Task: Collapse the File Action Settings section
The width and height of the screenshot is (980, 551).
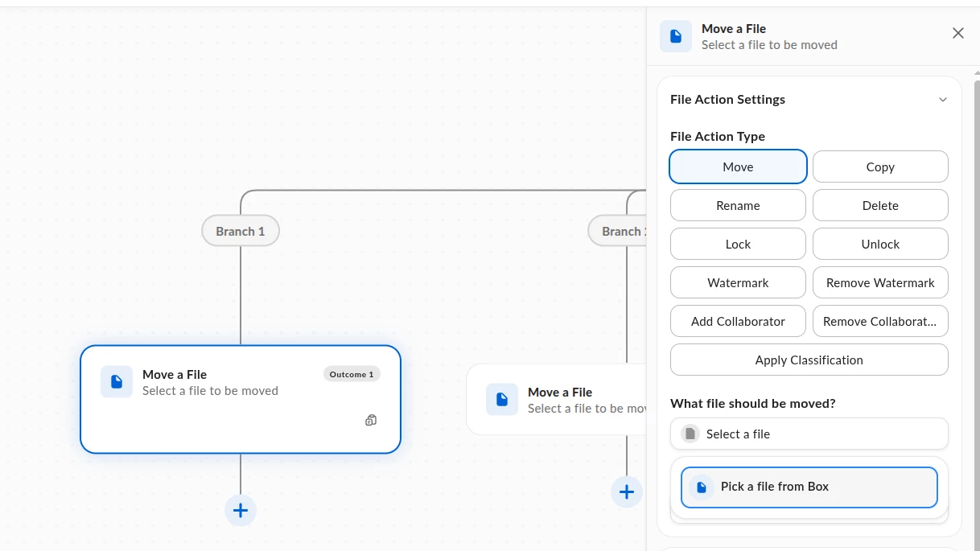Action: (943, 100)
